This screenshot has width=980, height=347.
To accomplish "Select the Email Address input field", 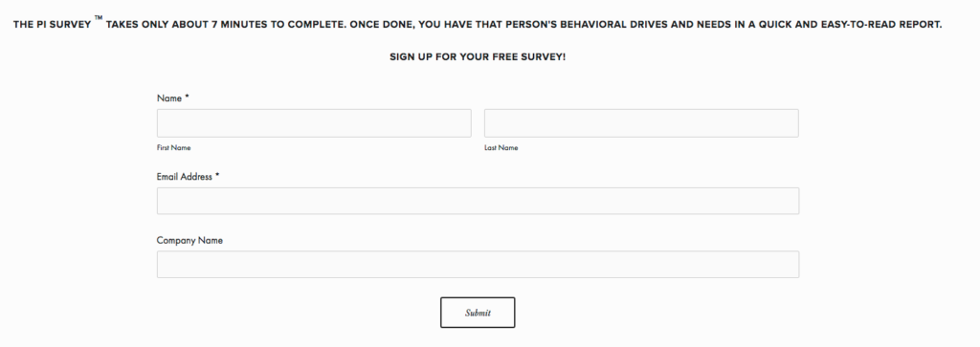I will pos(478,201).
